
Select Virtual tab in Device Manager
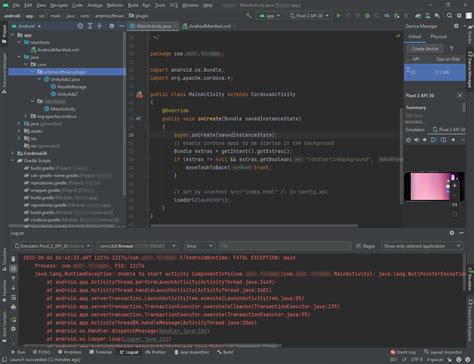coord(415,36)
